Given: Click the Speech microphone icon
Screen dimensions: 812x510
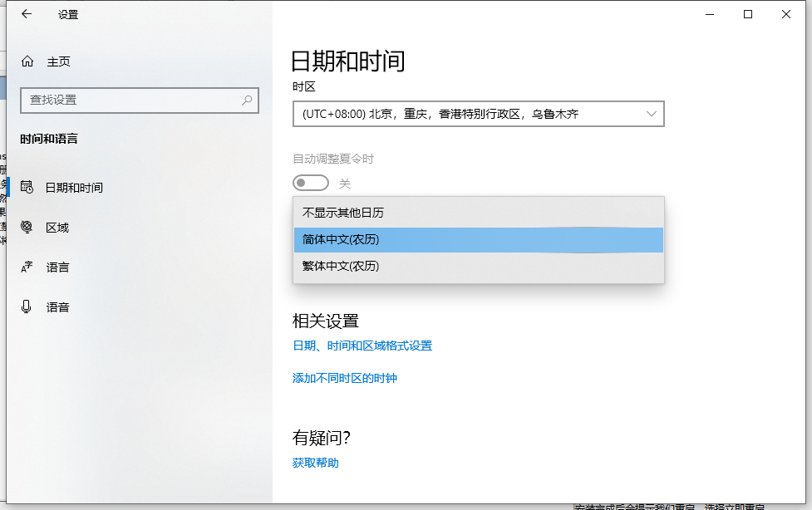Looking at the screenshot, I should [x=27, y=307].
